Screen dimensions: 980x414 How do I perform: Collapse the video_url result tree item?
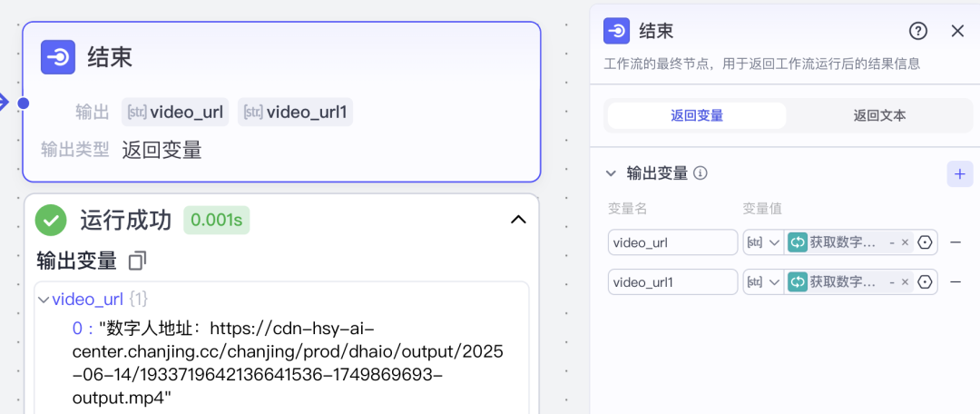point(44,301)
